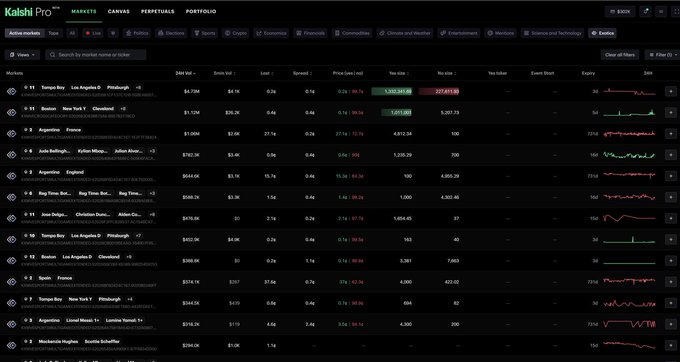Expand the +8 legs on $4.73M Tampa Bay row
The width and height of the screenshot is (680, 362).
click(x=138, y=88)
